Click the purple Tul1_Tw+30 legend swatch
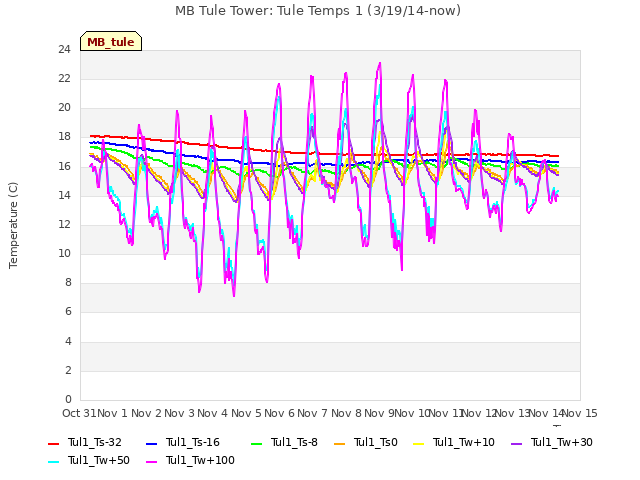Screen dimensions: 640x480 click(x=516, y=443)
